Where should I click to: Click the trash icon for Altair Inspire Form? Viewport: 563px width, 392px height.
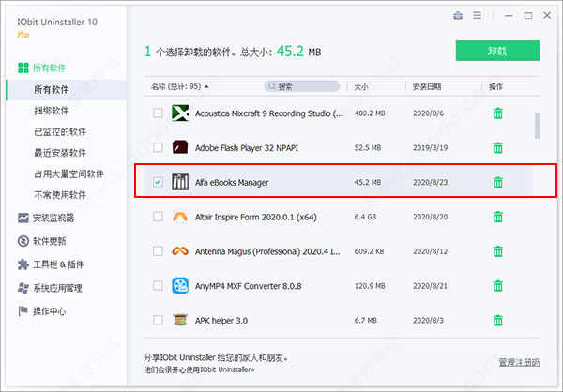pos(497,217)
